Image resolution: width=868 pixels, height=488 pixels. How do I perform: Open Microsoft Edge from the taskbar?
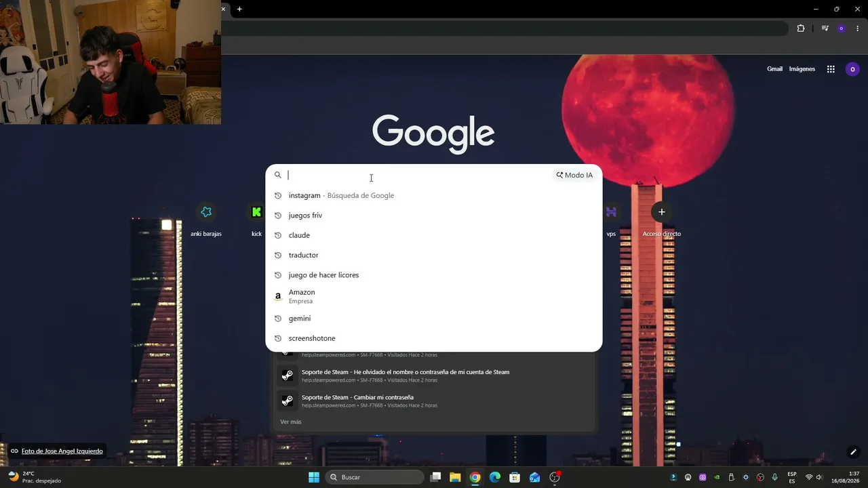coord(495,477)
